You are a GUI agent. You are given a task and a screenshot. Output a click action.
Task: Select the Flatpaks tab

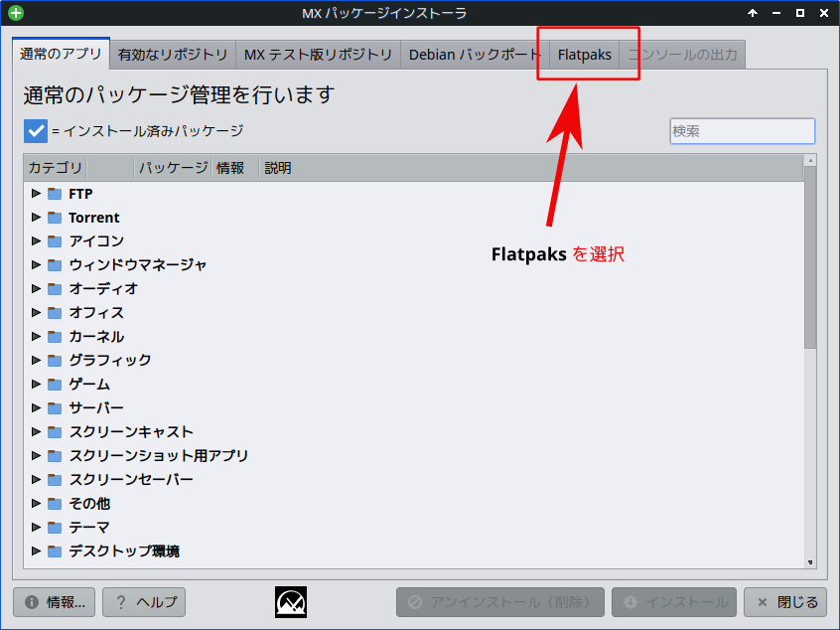pos(585,55)
